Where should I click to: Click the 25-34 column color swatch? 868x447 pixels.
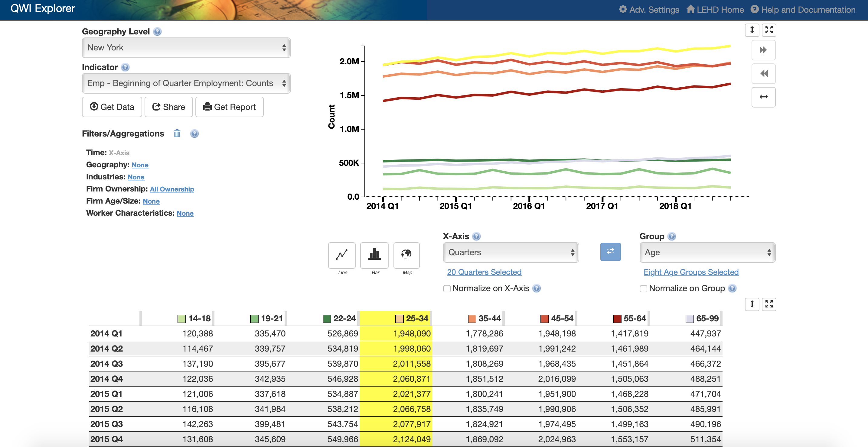pos(399,318)
